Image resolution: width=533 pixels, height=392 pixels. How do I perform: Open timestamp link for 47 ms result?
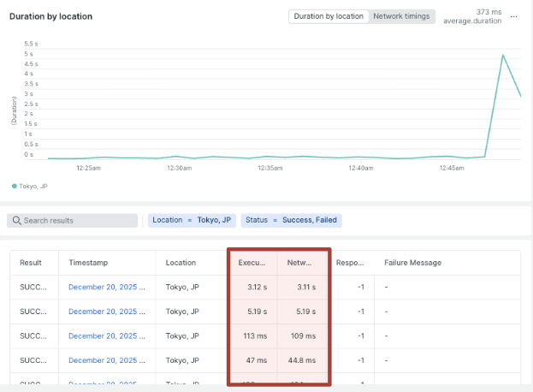(107, 359)
